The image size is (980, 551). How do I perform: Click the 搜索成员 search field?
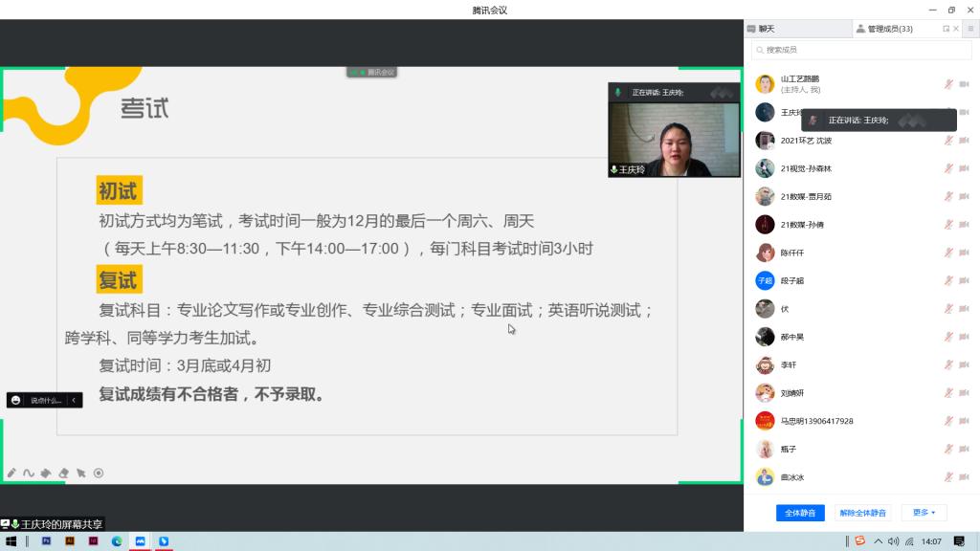pyautogui.click(x=861, y=50)
